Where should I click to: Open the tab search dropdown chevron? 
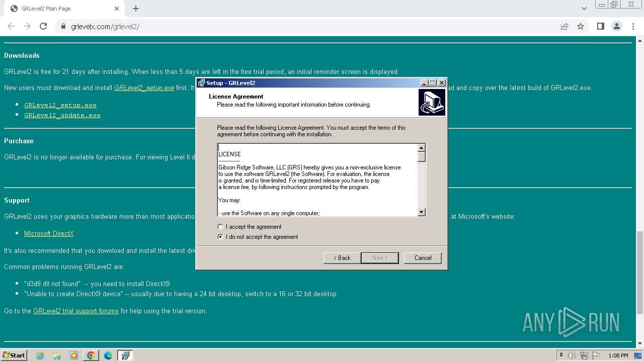point(584,9)
